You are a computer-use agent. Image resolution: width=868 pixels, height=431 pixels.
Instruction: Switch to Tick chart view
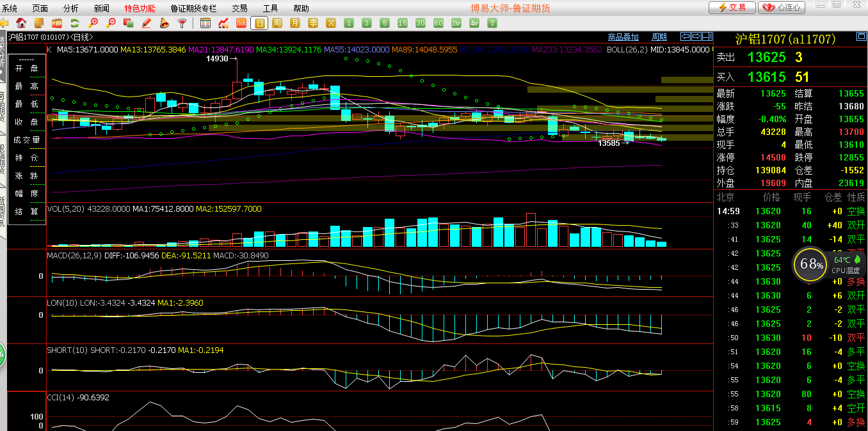click(x=241, y=23)
